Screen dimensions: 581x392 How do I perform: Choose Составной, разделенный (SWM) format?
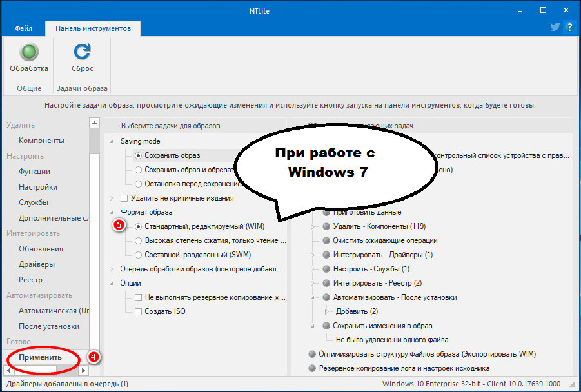[x=138, y=255]
